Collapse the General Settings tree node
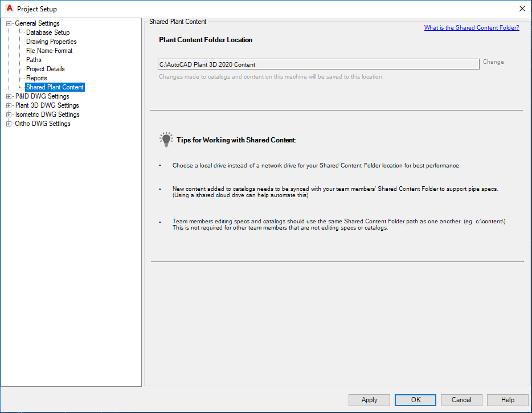Screen dimensions: 532x413 (x=9, y=23)
